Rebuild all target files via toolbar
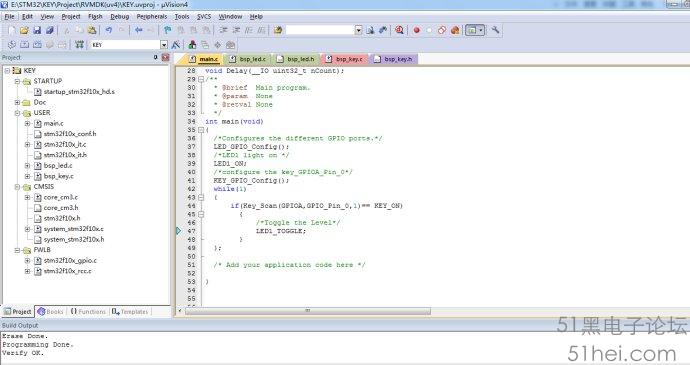 click(x=37, y=45)
